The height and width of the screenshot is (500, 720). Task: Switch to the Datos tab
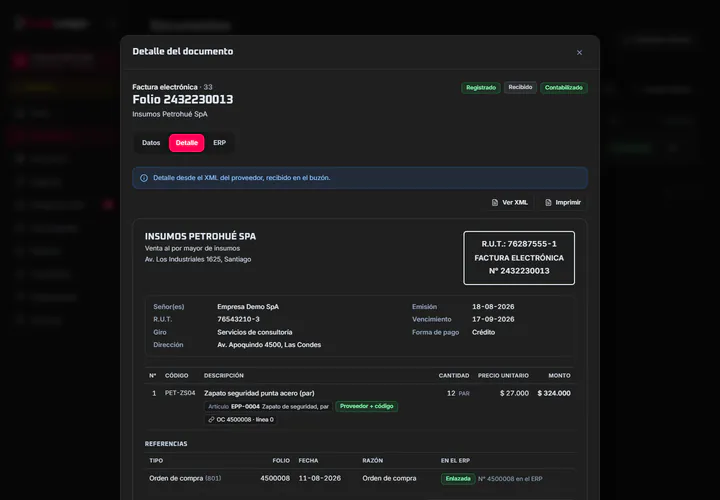151,143
